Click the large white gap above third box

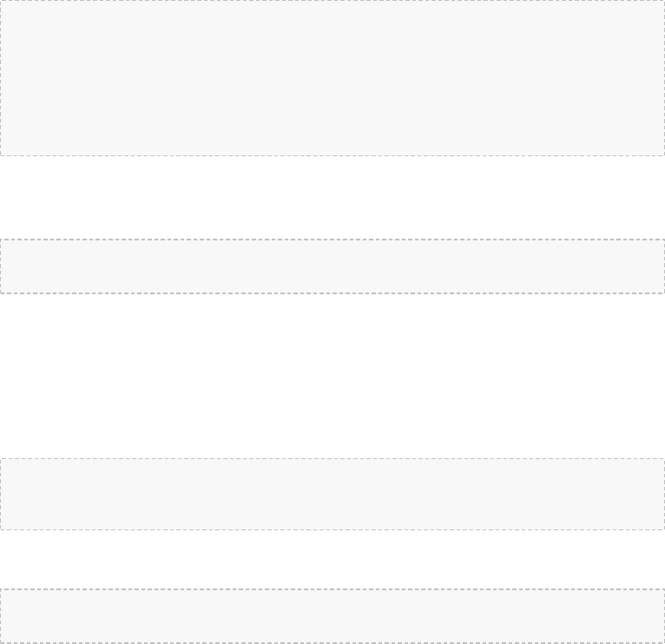(x=332, y=376)
